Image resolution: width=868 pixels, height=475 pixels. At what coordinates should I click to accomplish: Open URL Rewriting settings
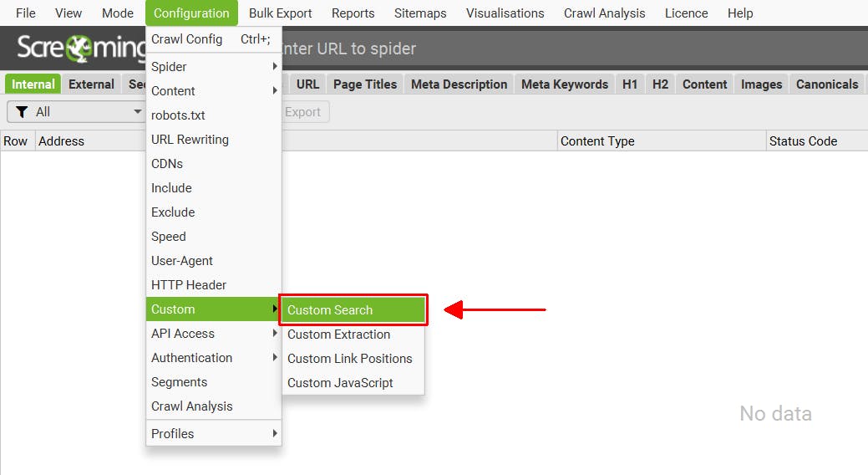coord(214,140)
